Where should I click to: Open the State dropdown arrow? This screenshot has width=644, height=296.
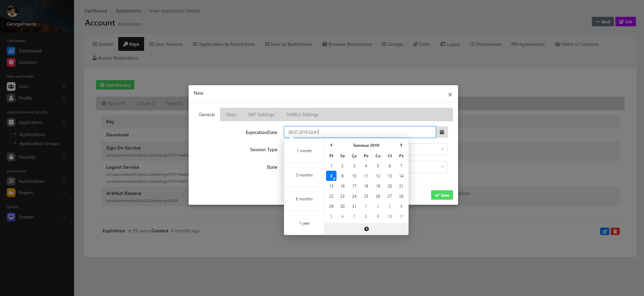pos(442,167)
